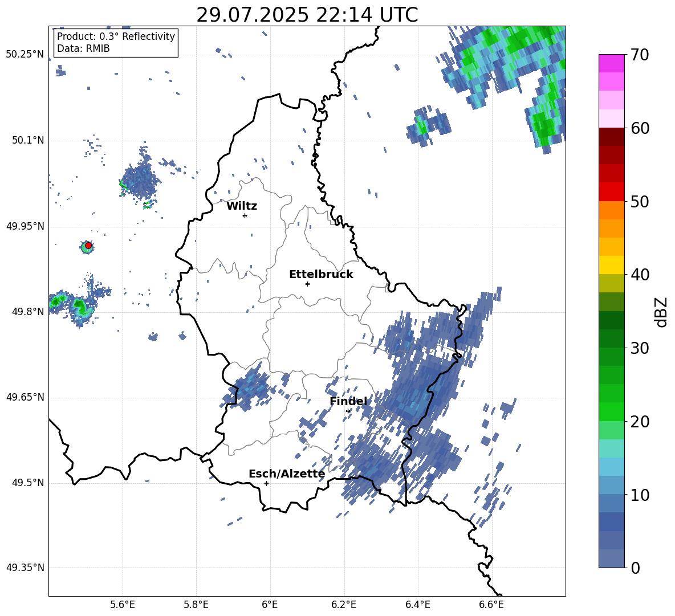Click the 6.4°E longitude tick label
Viewport: 675px width, 616px height.
[417, 605]
